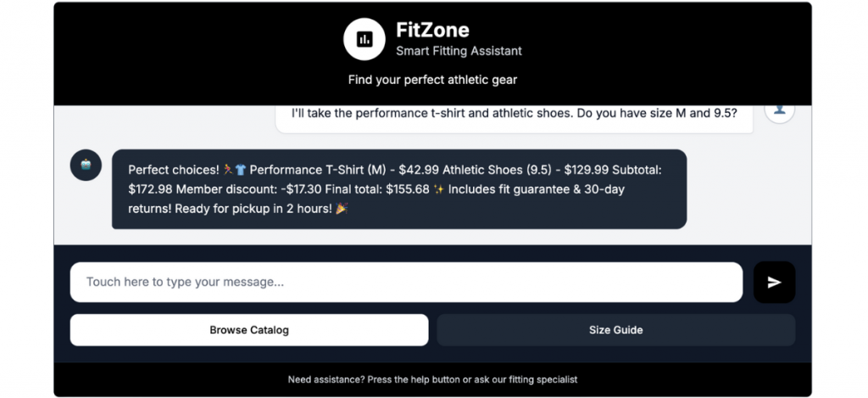Viewport: 868px width, 398px height.
Task: Click the FitZone title text
Action: (x=432, y=31)
